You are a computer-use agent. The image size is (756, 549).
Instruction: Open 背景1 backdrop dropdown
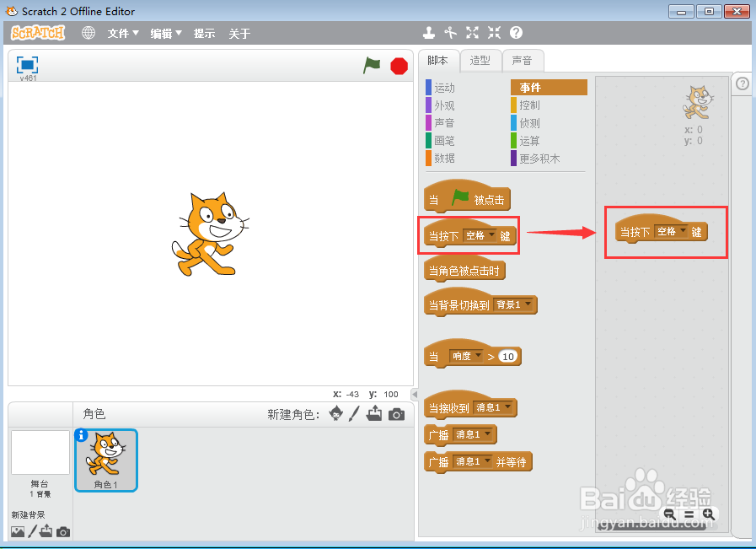[x=513, y=304]
